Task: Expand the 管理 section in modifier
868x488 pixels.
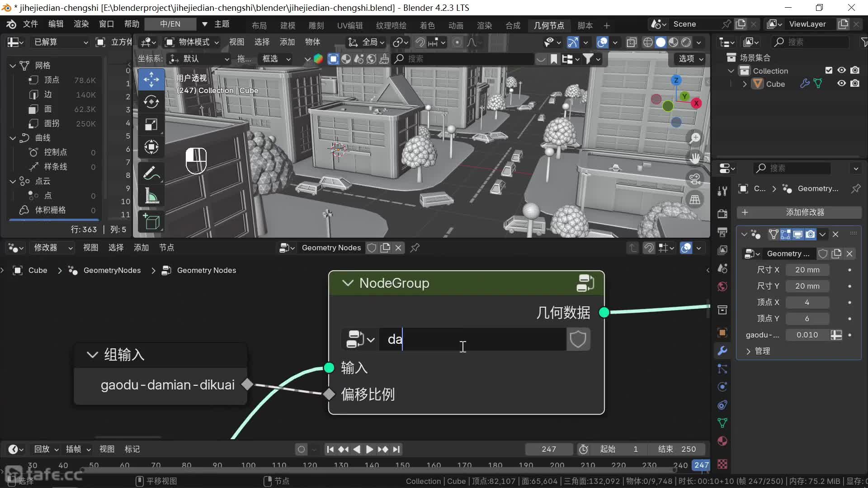Action: (749, 351)
